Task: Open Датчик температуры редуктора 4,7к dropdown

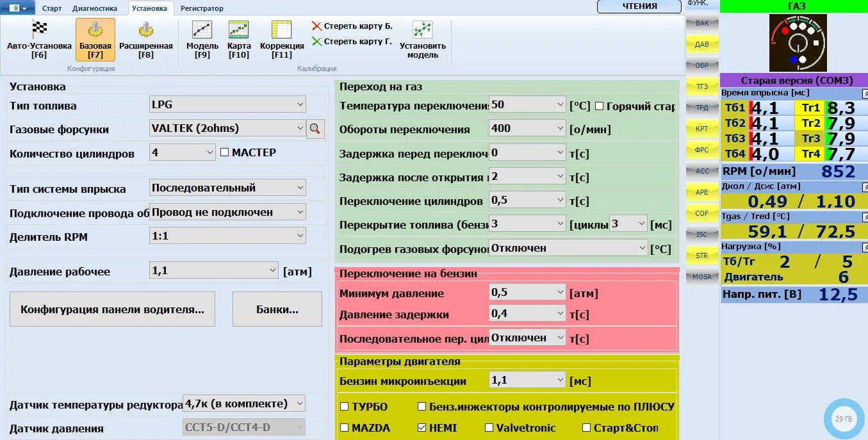Action: click(244, 403)
